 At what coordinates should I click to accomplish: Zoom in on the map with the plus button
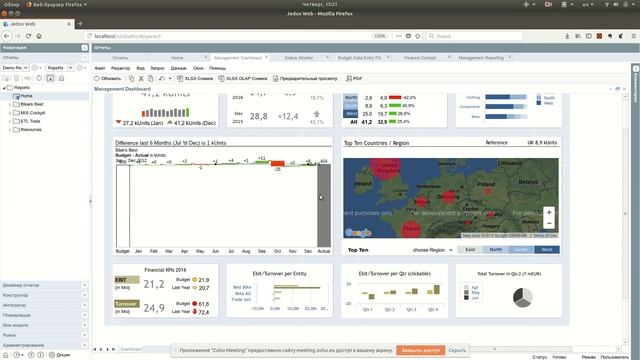coord(549,212)
